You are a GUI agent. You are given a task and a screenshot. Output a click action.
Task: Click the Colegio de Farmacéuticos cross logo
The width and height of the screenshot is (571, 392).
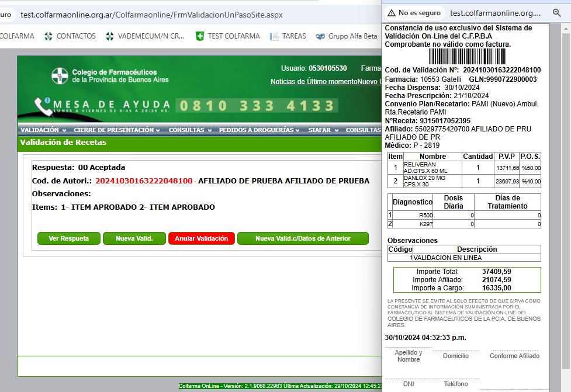[x=60, y=76]
